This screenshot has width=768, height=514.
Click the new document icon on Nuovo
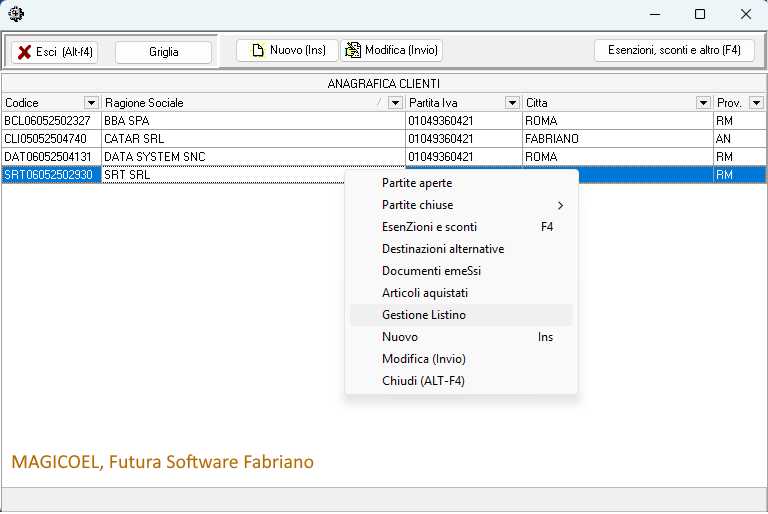tap(258, 50)
